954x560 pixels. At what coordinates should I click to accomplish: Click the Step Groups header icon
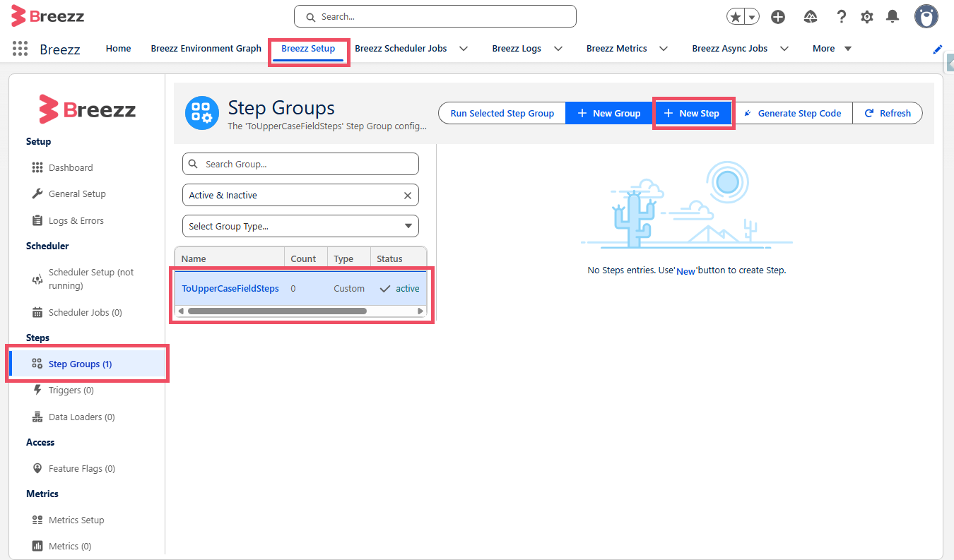pyautogui.click(x=202, y=113)
